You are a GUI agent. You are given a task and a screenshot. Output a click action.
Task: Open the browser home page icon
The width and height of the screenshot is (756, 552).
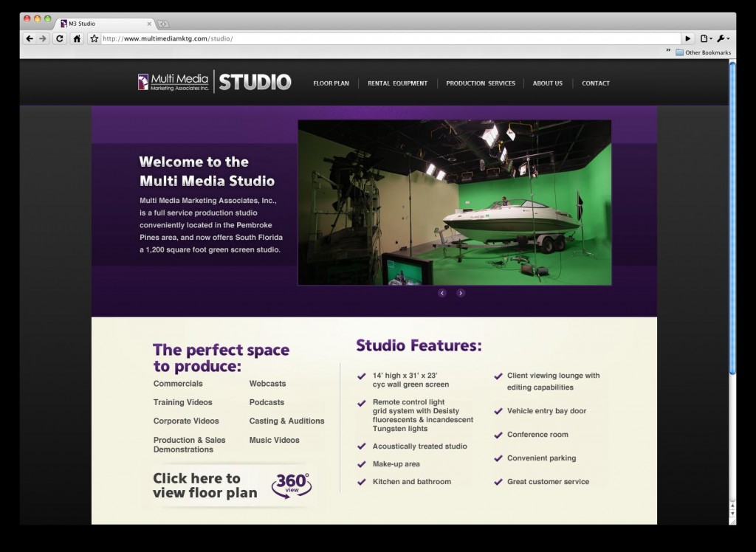(77, 38)
